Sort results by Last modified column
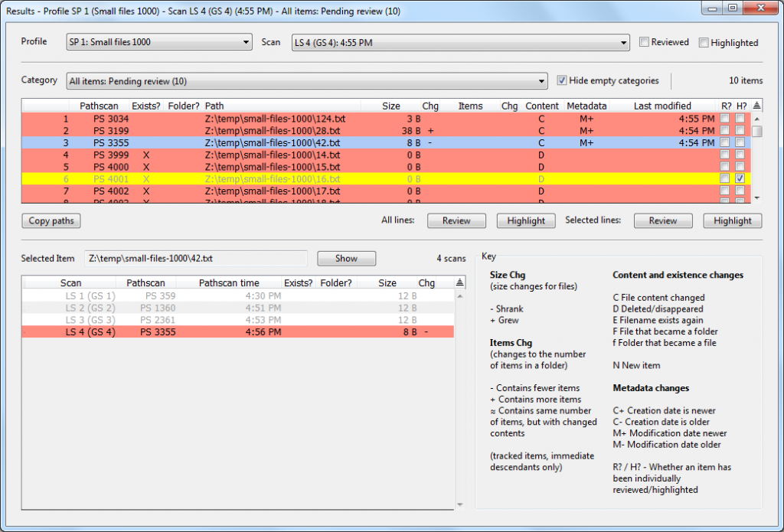Image resolution: width=784 pixels, height=532 pixels. 662,106
